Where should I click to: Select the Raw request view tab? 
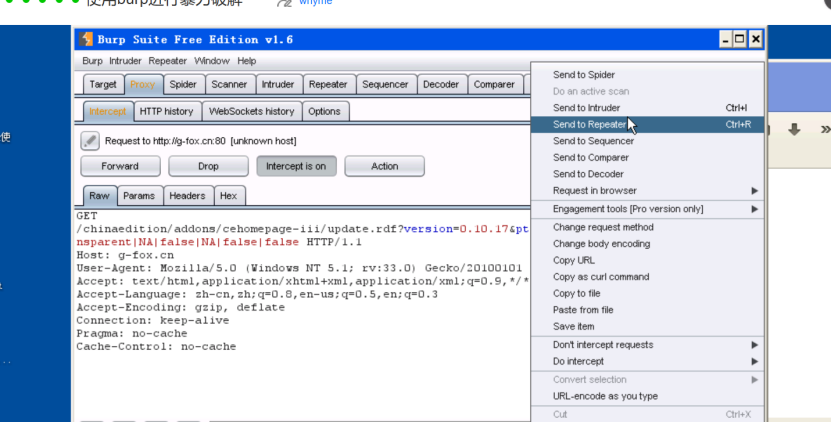(x=99, y=196)
